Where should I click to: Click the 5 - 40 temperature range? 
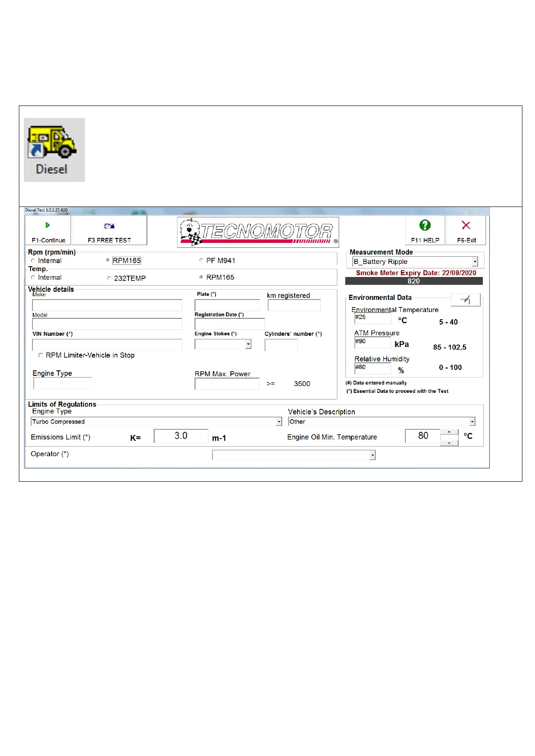[448, 322]
